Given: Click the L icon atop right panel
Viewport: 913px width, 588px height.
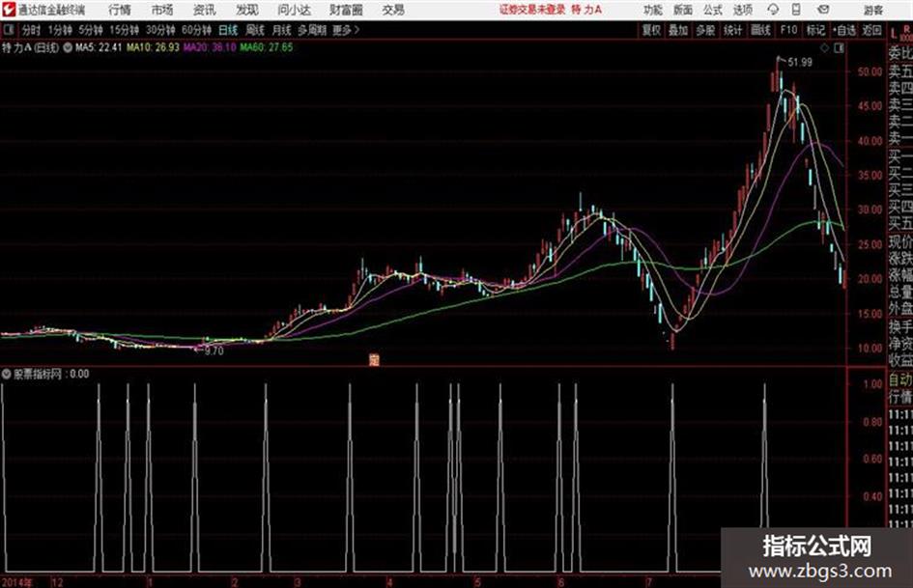Looking at the screenshot, I should (894, 34).
